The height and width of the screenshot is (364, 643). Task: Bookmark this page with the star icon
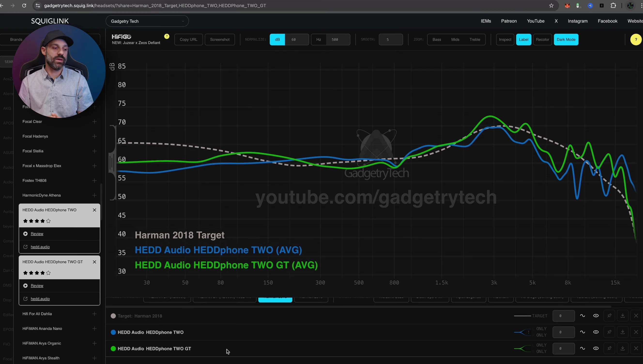[551, 6]
